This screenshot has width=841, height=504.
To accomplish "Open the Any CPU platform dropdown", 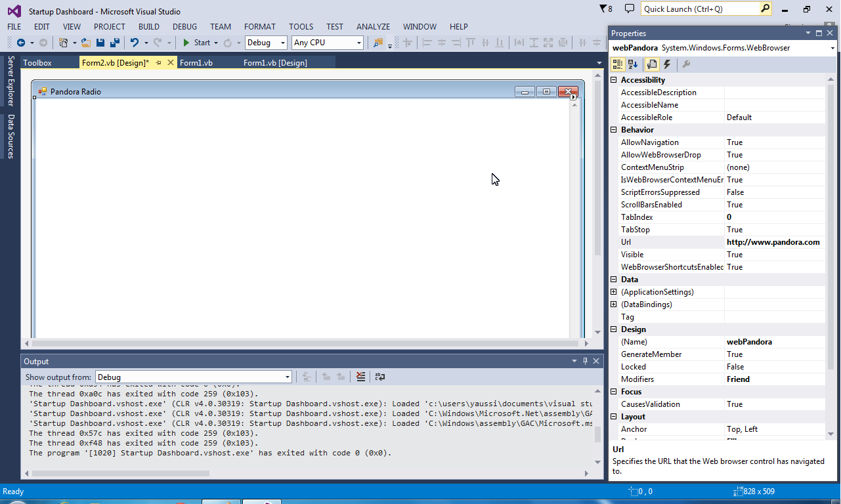I will pyautogui.click(x=328, y=43).
